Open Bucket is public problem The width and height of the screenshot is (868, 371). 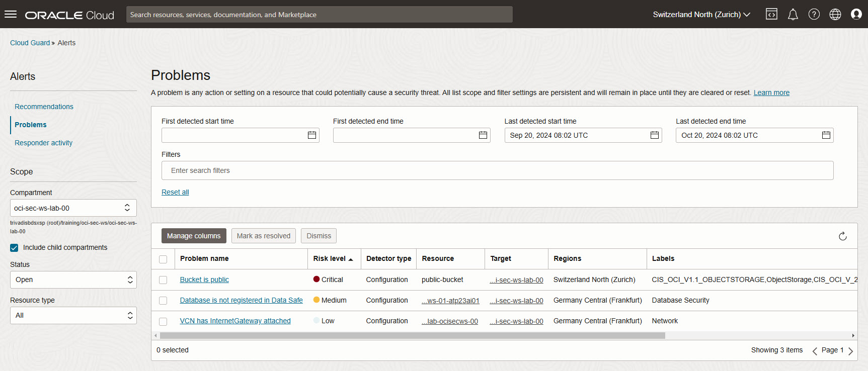click(x=204, y=280)
